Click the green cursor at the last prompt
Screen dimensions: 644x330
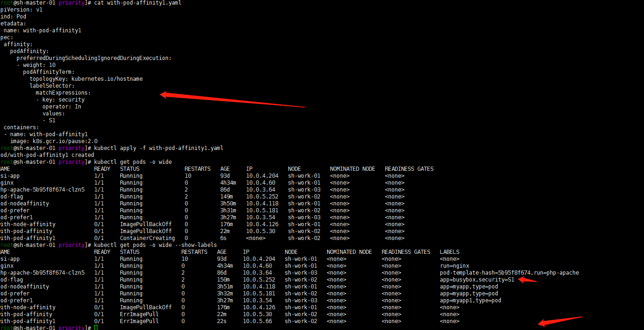(x=96, y=328)
